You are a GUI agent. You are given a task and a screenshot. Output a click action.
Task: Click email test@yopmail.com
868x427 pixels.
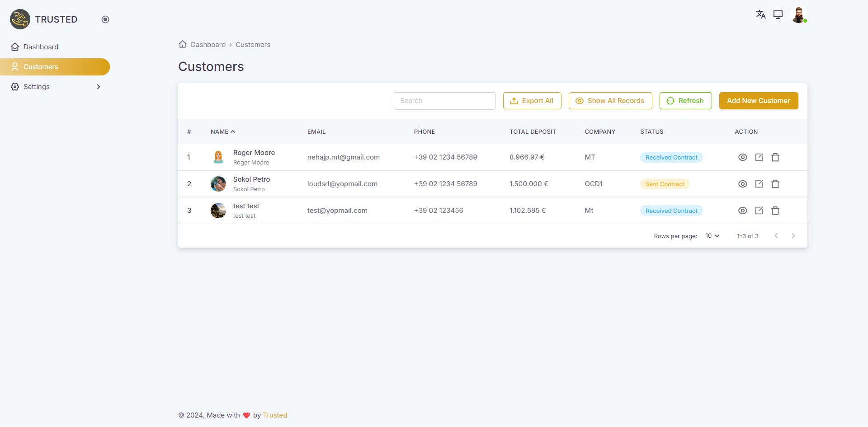click(337, 211)
